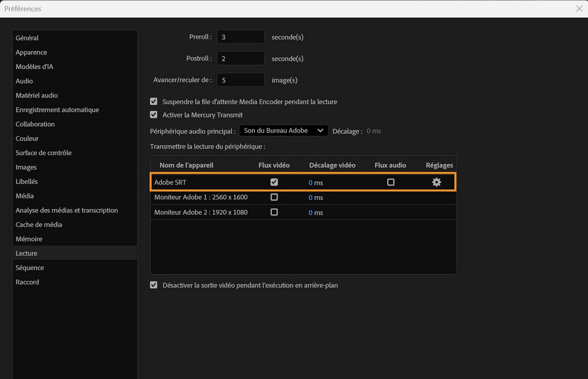Open the Séquence preferences category

point(29,267)
